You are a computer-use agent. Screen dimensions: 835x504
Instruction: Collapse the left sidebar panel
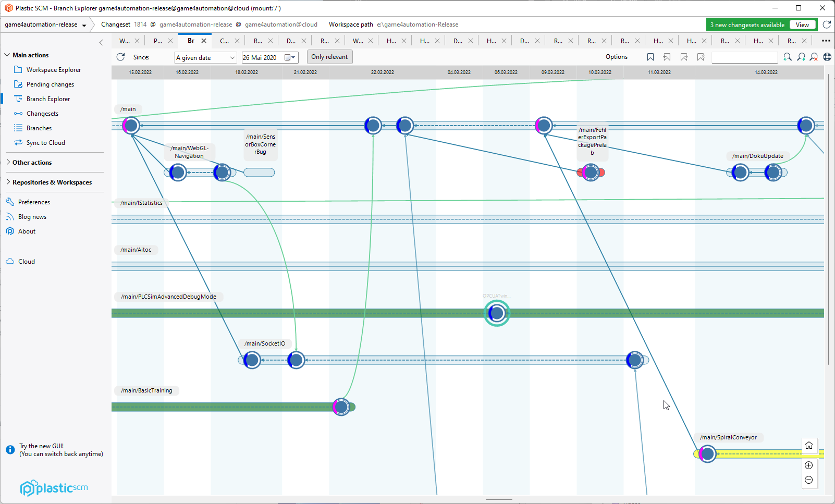[101, 43]
